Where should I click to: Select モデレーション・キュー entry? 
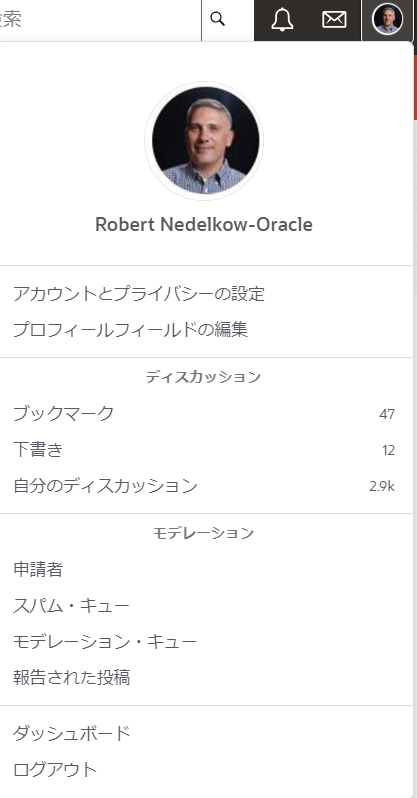point(204,642)
